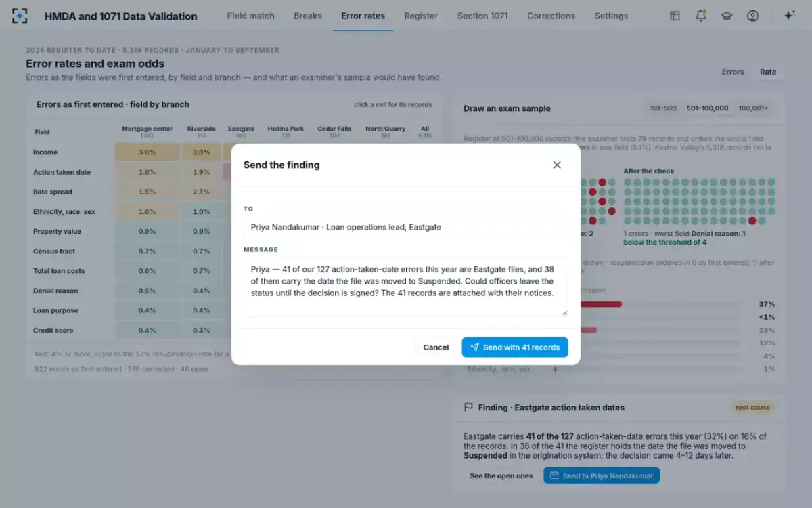Click See the open ones

pos(501,475)
